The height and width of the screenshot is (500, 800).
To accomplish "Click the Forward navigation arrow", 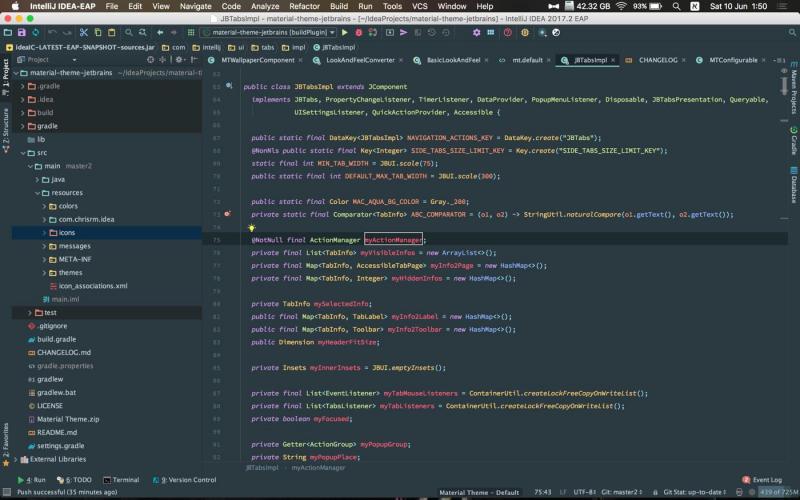I will point(173,32).
